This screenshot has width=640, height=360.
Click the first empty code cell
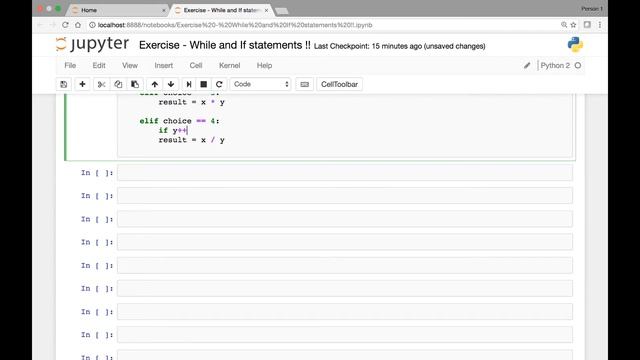point(345,173)
